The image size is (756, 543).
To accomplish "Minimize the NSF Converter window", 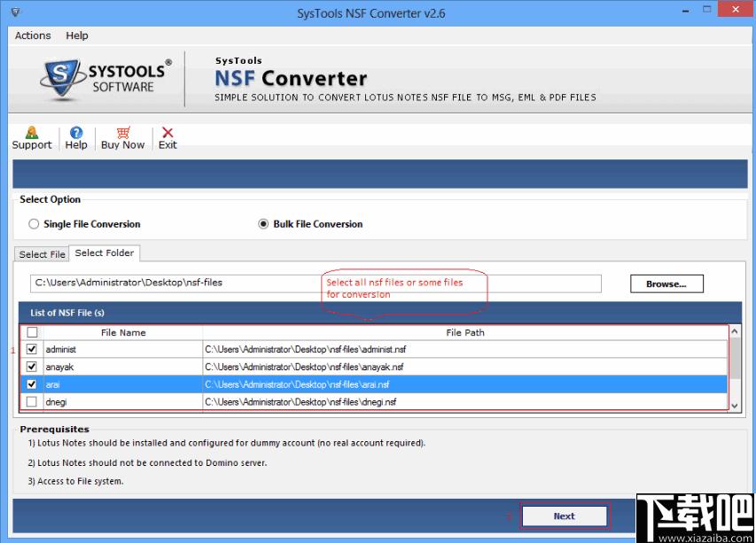I will (686, 12).
